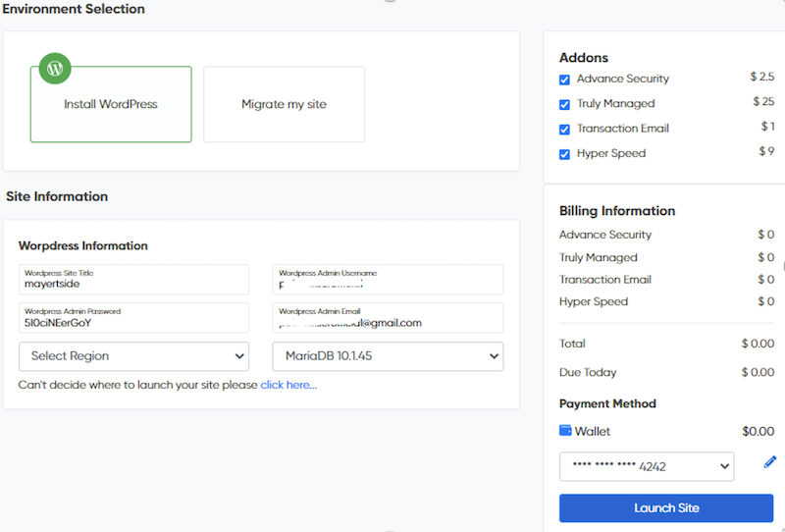Click the blue wallet icon
Screen dimensions: 785x532
tap(565, 431)
